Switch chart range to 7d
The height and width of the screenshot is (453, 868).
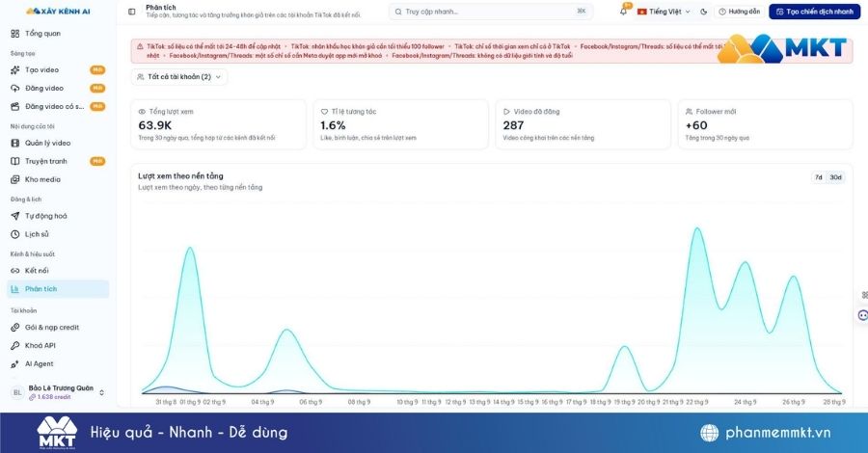pos(818,177)
